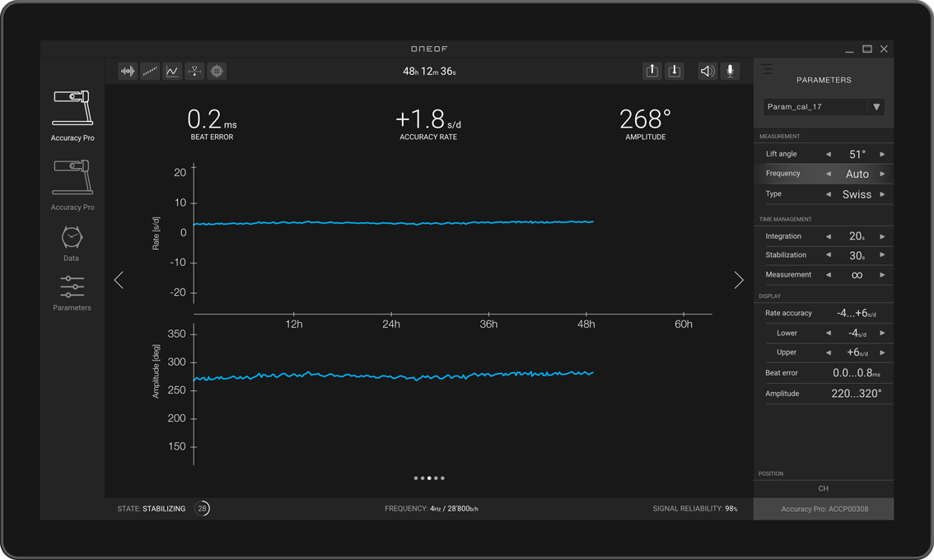The width and height of the screenshot is (934, 560).
Task: Switch to the line trend graph view
Action: (x=172, y=72)
